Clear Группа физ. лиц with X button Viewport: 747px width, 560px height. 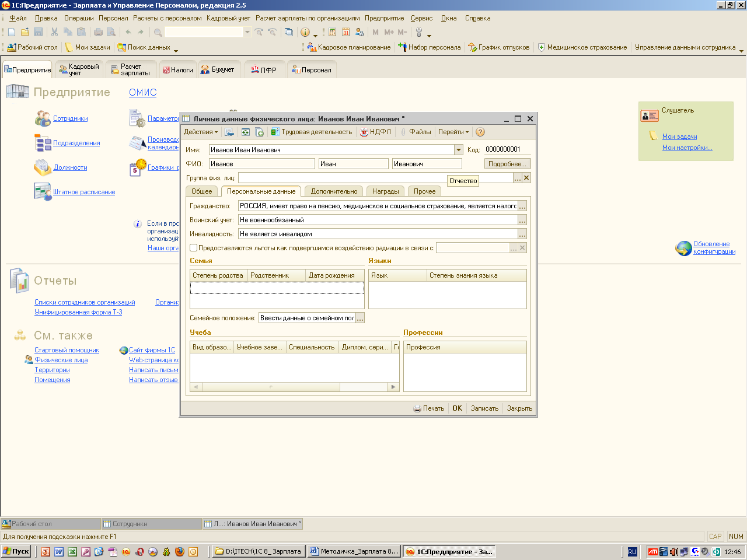tap(526, 178)
